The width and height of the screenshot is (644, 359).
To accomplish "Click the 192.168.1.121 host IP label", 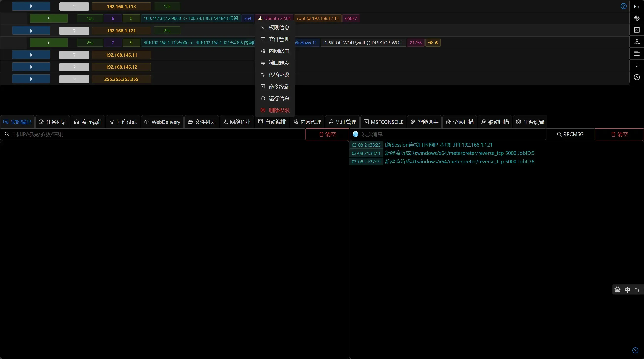I will tap(121, 31).
